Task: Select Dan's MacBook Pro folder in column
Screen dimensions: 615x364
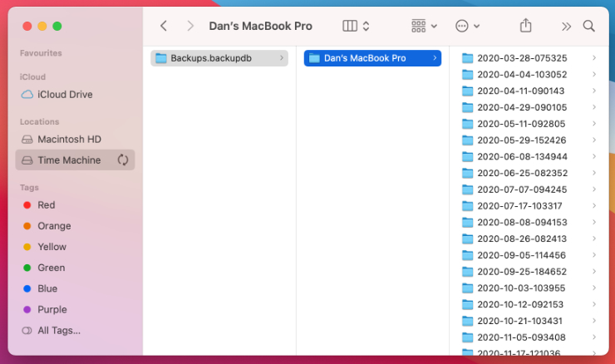Action: click(x=372, y=58)
